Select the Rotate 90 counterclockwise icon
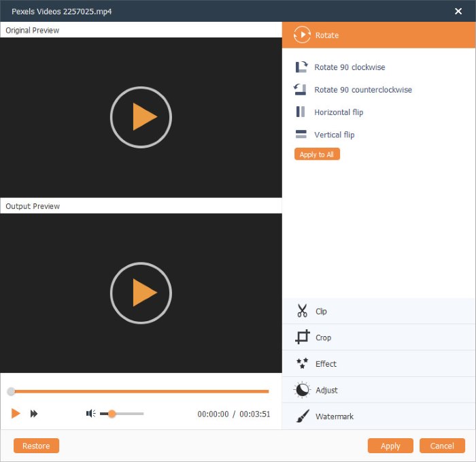The image size is (476, 462). pos(301,89)
